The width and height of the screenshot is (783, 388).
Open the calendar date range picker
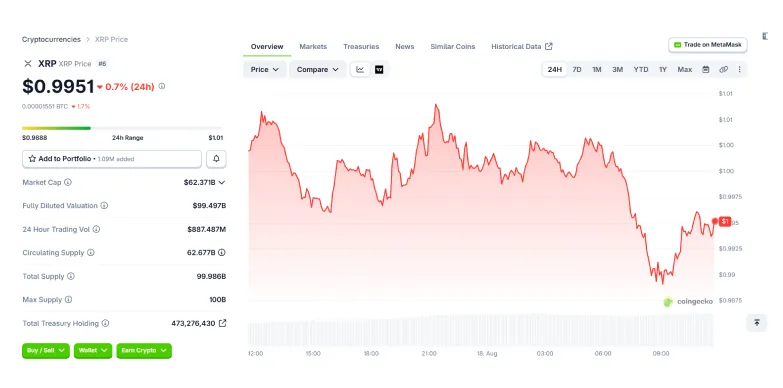pyautogui.click(x=706, y=69)
